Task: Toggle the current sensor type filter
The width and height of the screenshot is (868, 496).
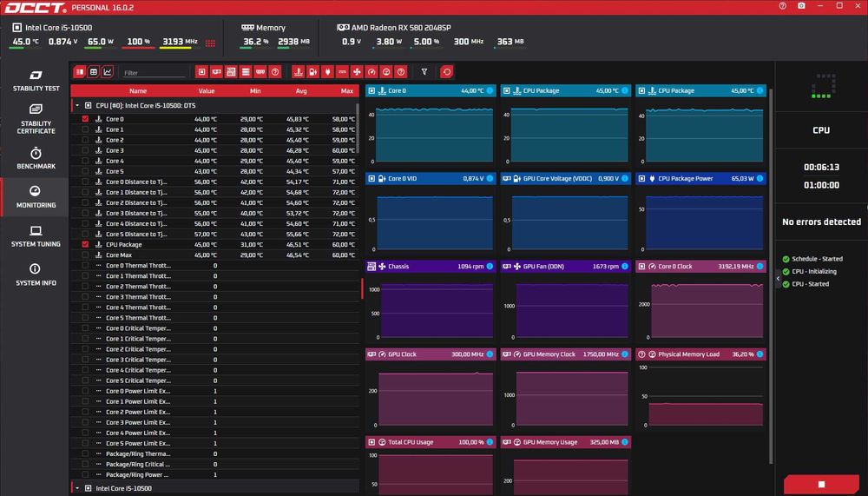Action: (342, 72)
